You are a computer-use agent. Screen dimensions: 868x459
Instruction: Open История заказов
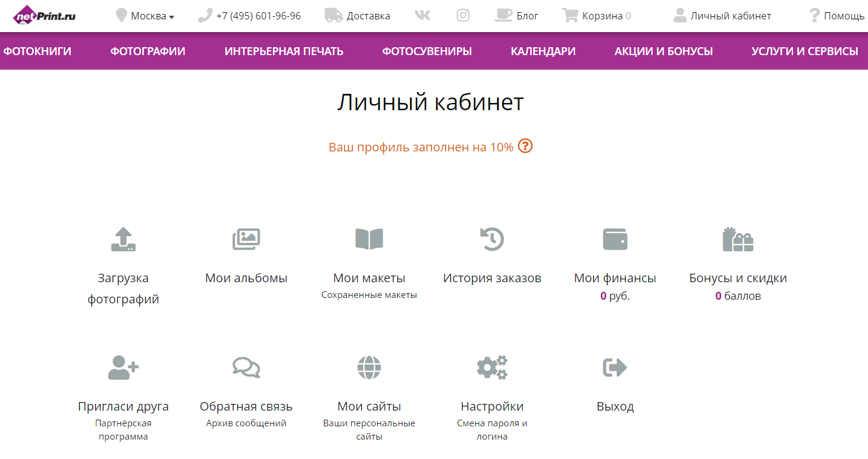click(492, 278)
